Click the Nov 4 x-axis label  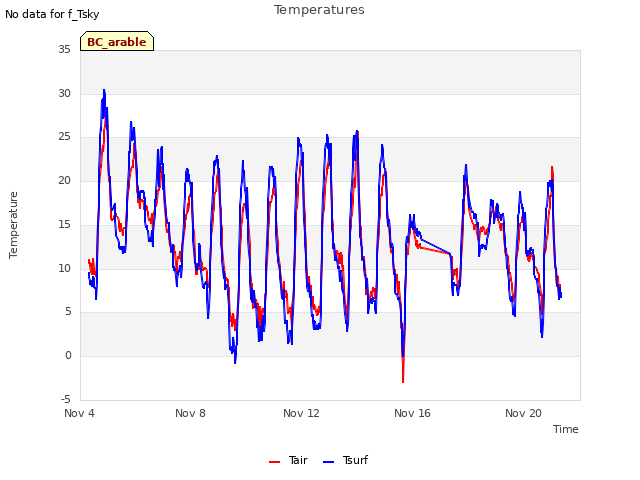pyautogui.click(x=79, y=413)
